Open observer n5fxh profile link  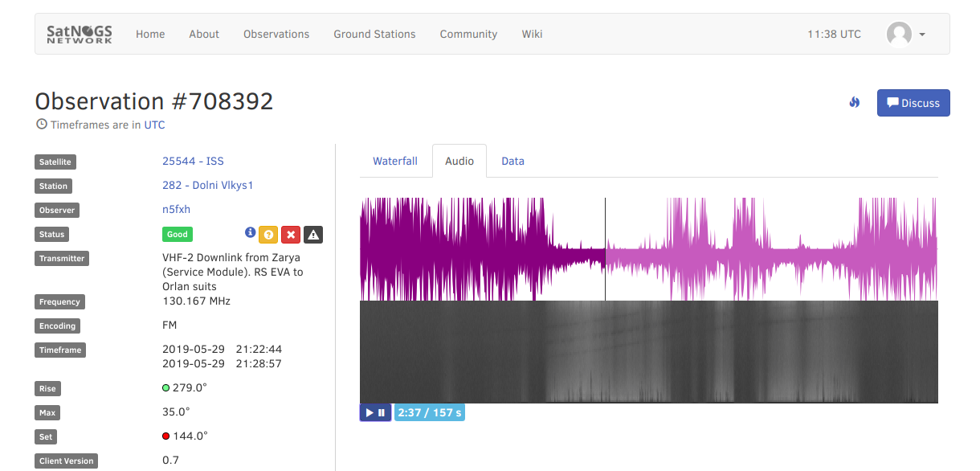coord(176,209)
